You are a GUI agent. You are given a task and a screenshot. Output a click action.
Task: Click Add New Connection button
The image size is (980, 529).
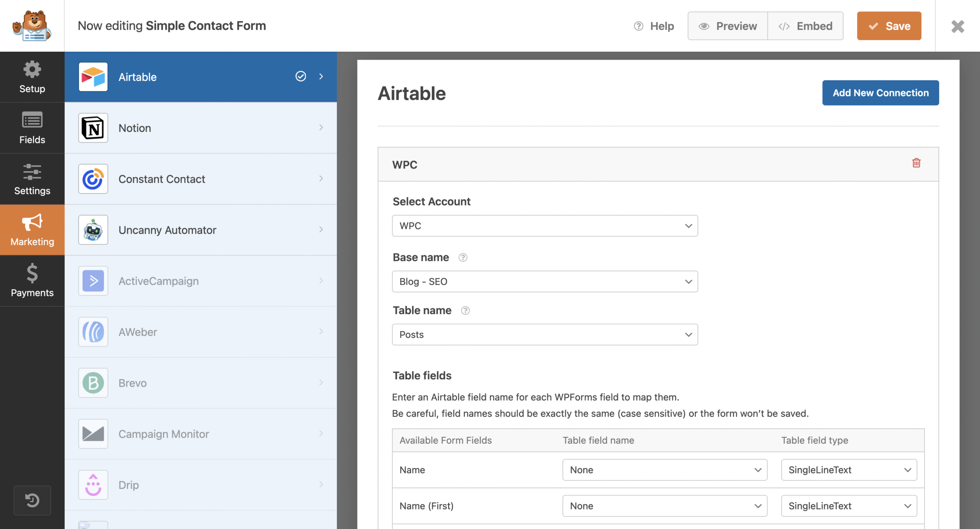pos(880,93)
